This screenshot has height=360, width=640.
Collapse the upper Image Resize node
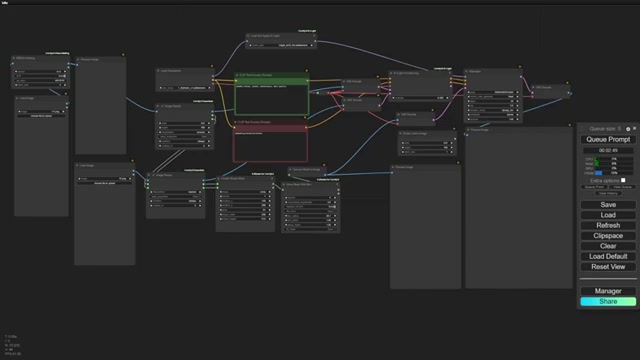pyautogui.click(x=158, y=106)
